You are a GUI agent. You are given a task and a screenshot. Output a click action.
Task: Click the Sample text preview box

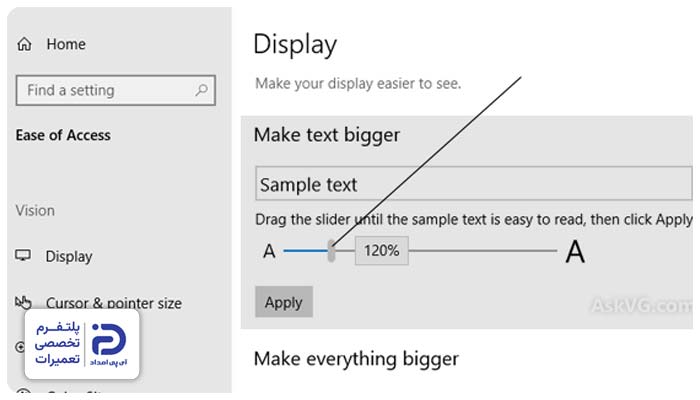474,183
